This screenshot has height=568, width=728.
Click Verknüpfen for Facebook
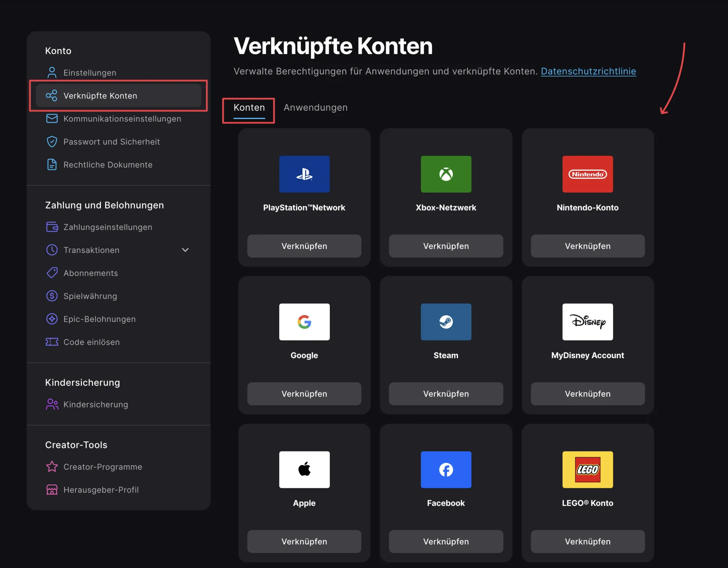(446, 541)
